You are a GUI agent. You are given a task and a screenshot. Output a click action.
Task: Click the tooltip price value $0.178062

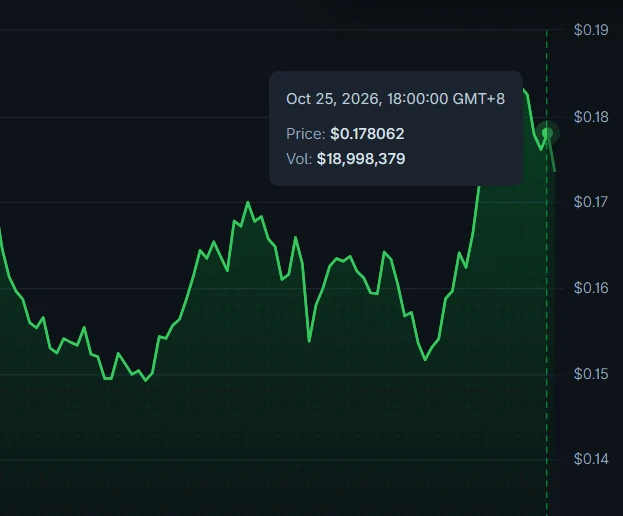[367, 134]
